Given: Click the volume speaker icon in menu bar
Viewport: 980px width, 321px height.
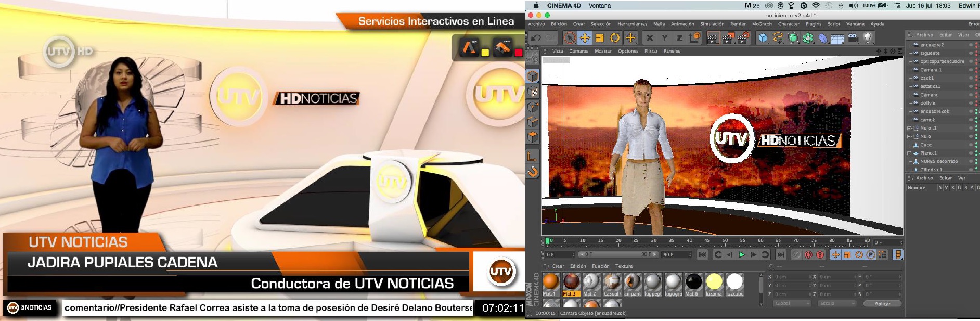Looking at the screenshot, I should coord(853,6).
